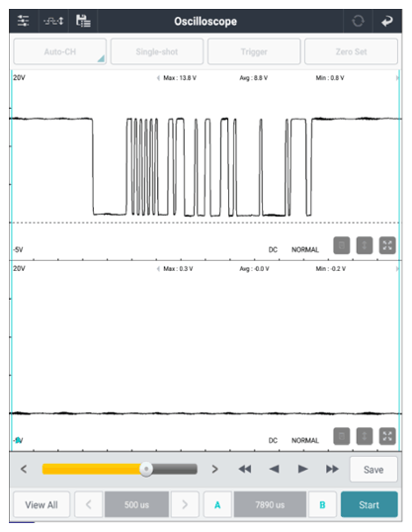Image resolution: width=412 pixels, height=532 pixels.
Task: Click vertical scale icon on upper channel
Action: click(365, 245)
